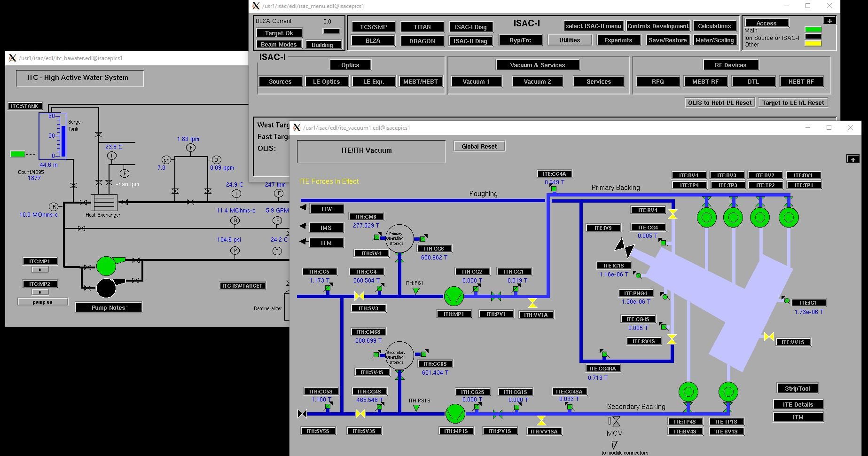868x456 pixels.
Task: Open the ITE Details button
Action: [x=798, y=404]
